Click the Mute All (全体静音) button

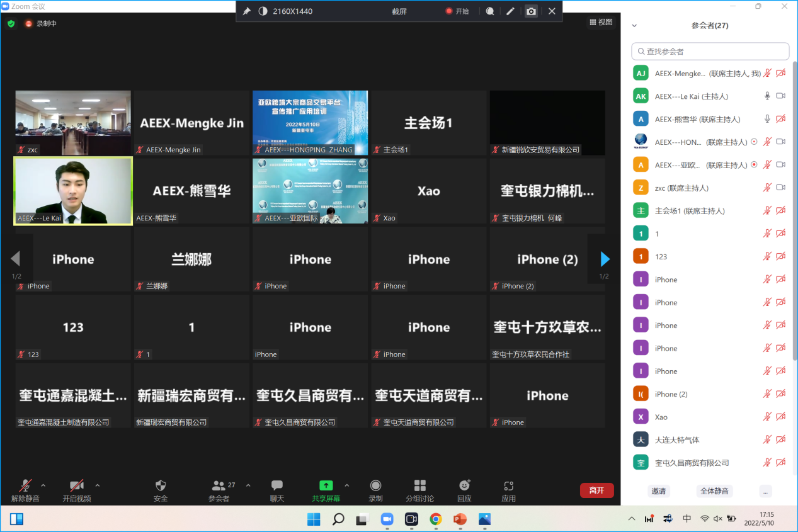(x=714, y=491)
